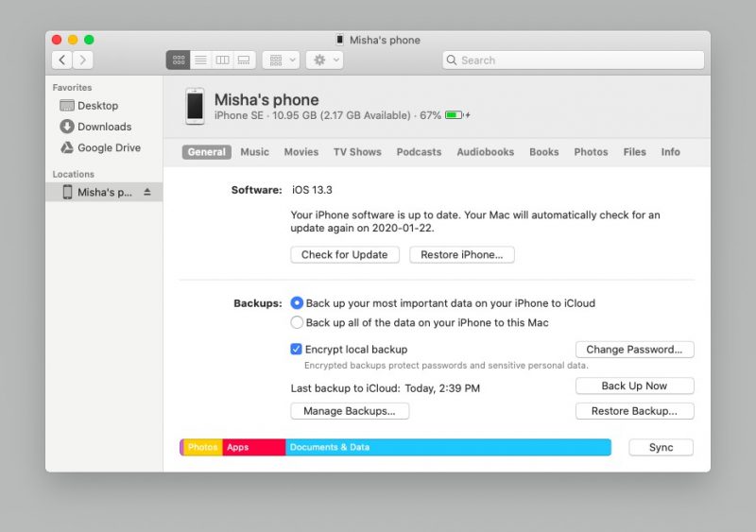Switch to list view in toolbar
This screenshot has width=756, height=532.
point(200,60)
